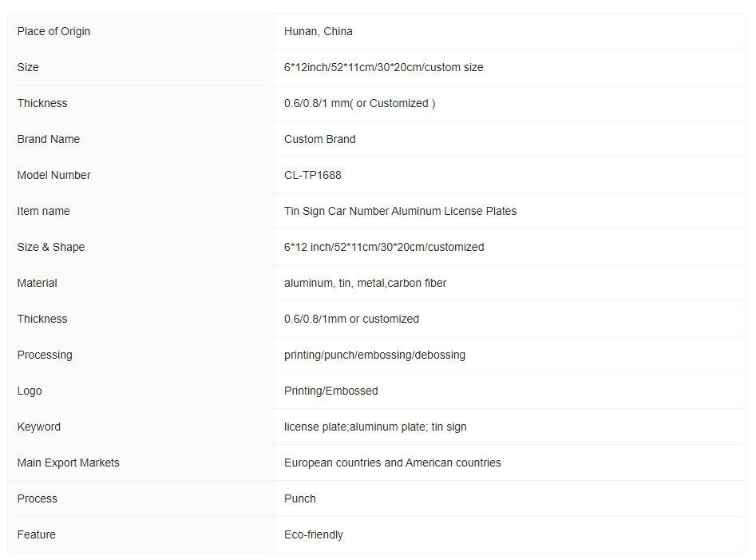Click the Brand Name label
This screenshot has height=560, width=756.
pos(49,139)
